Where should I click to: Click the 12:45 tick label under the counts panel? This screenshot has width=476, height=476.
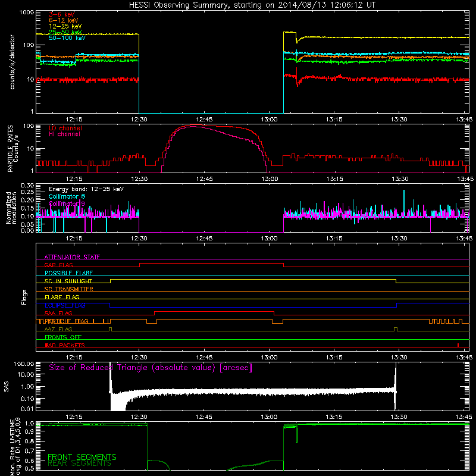(x=204, y=120)
